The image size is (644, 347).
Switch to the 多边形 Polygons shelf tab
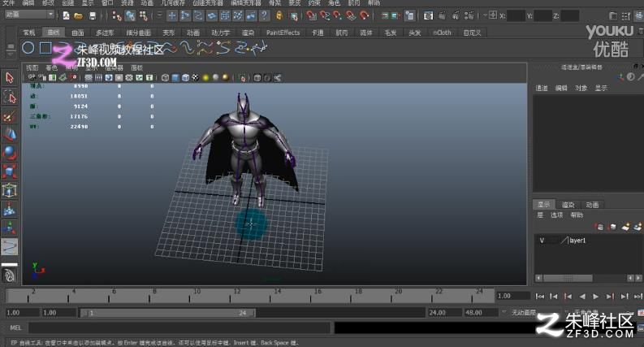[105, 33]
